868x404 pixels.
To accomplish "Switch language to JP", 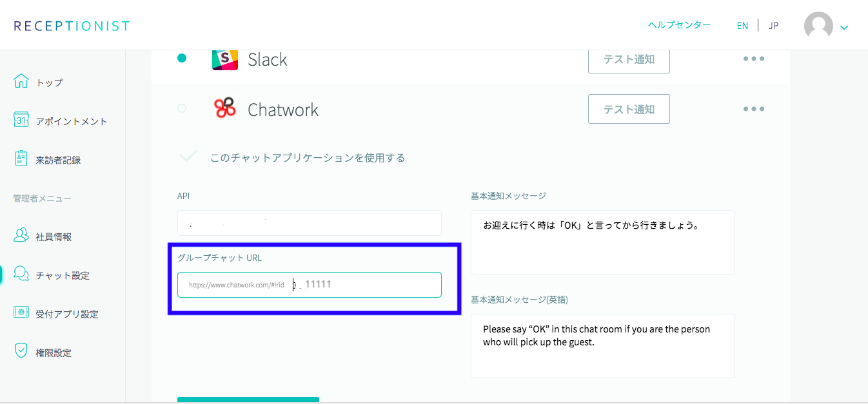I will tap(774, 26).
